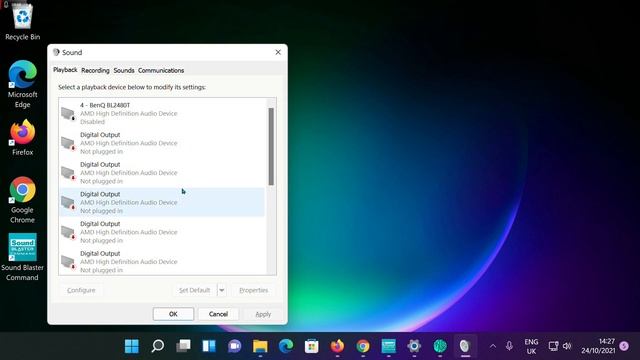Launch Chrome from taskbar
640x360 pixels.
363,346
